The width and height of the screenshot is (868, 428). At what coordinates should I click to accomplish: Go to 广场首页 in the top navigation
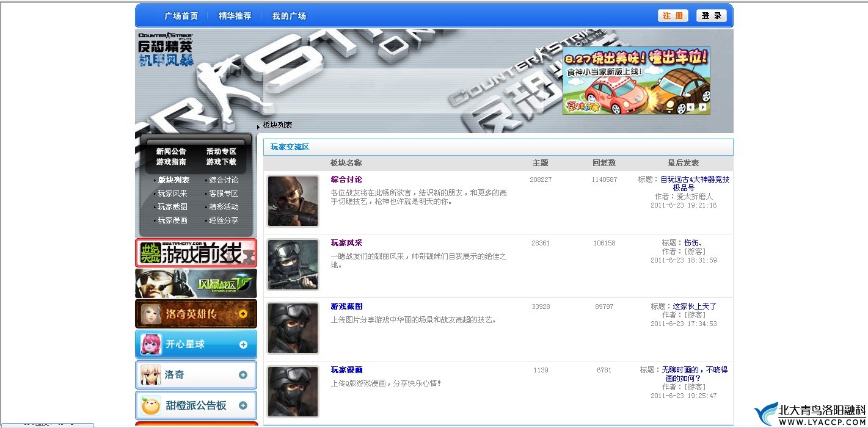[181, 16]
